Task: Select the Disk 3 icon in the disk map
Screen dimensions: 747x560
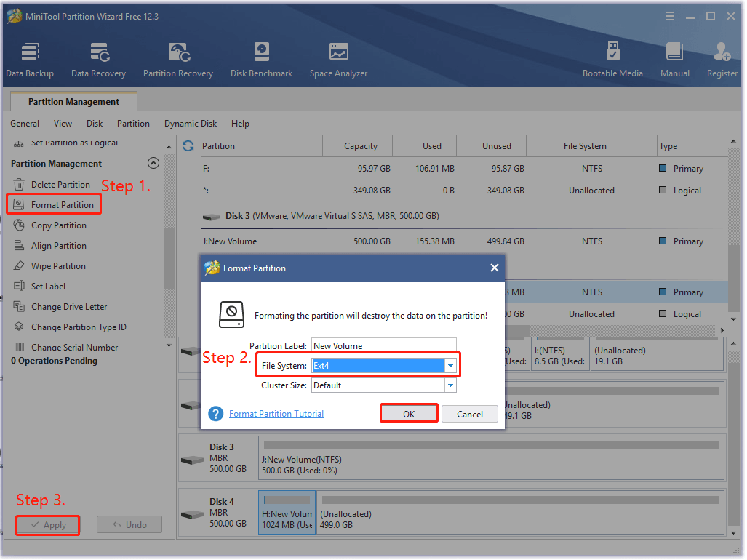Action: [x=193, y=460]
